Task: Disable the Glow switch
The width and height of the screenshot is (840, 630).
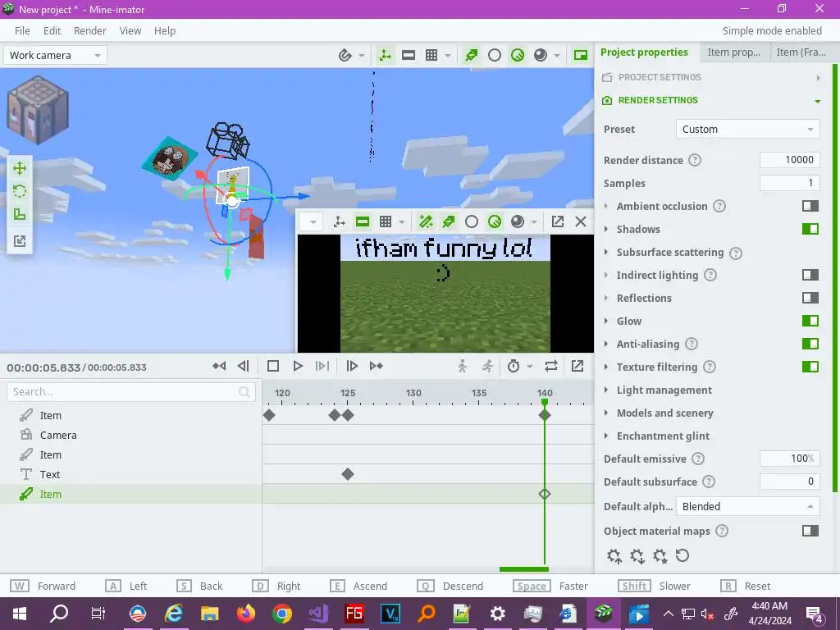Action: click(810, 321)
